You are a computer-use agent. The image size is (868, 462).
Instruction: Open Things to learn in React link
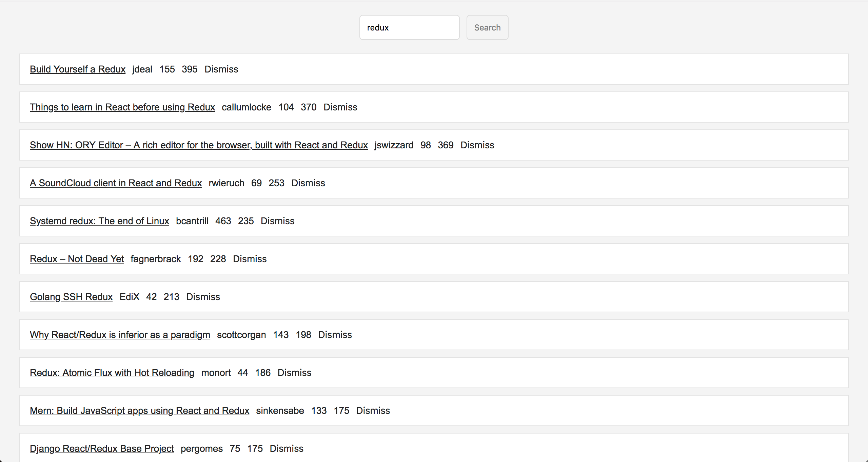point(122,107)
